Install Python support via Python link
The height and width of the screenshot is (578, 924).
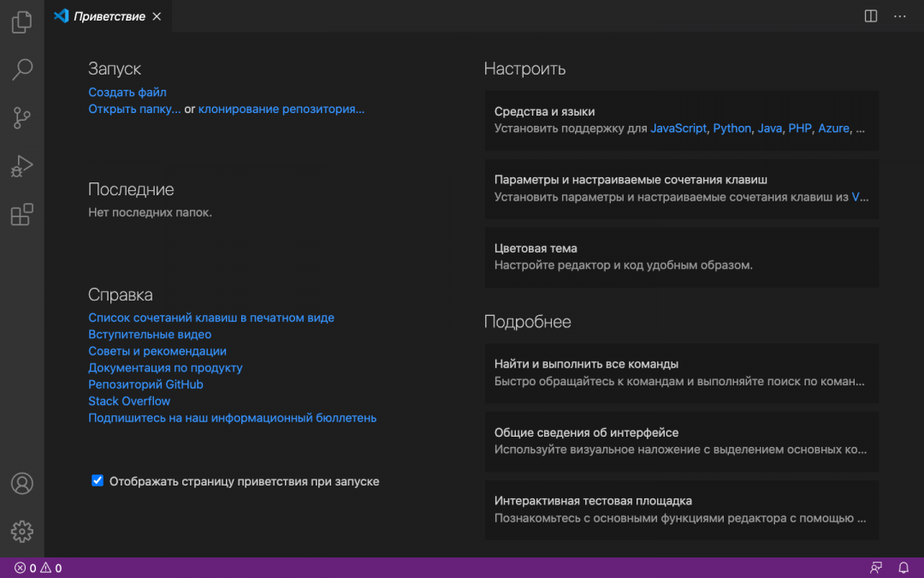[x=731, y=128]
